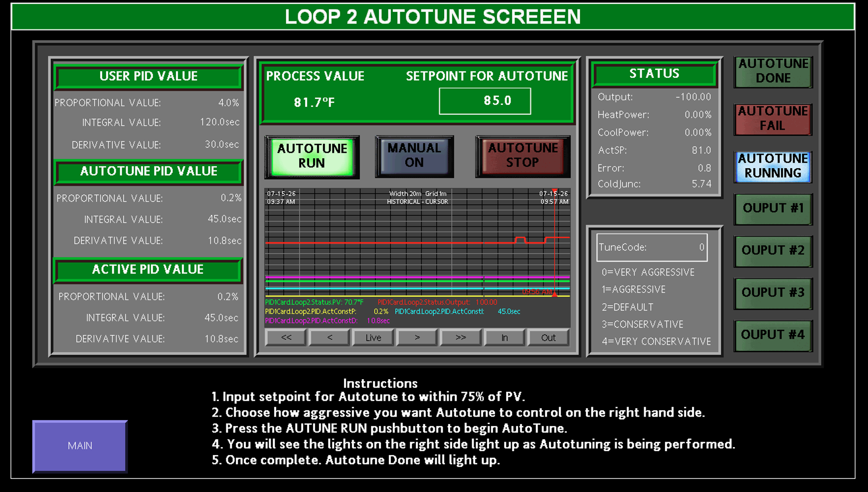Viewport: 868px width, 492px height.
Task: Click the magenta ActConstD trend legend entry
Action: pos(327,321)
